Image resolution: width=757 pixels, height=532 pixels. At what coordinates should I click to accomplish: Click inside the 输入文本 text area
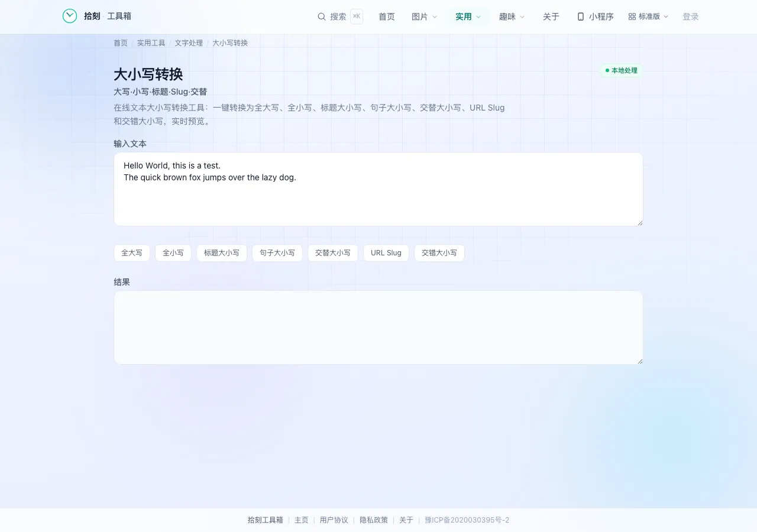pyautogui.click(x=378, y=189)
